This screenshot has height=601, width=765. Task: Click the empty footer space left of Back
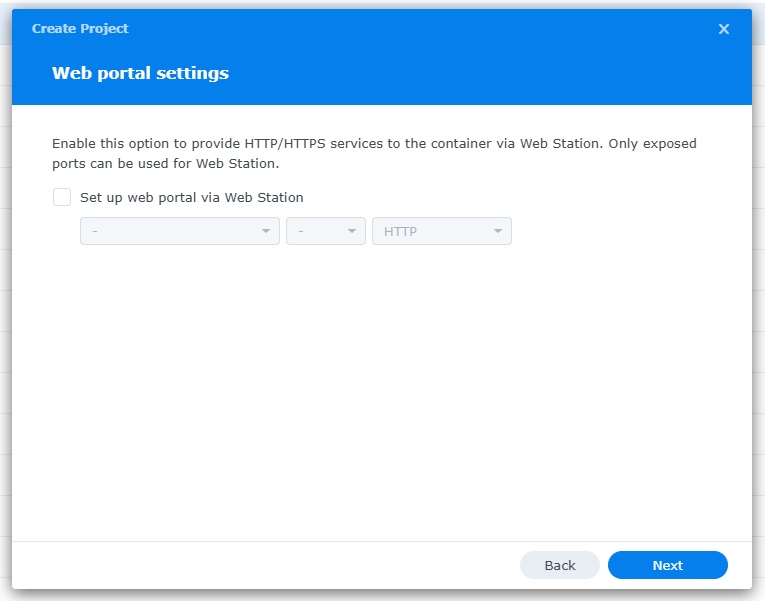[x=260, y=565]
